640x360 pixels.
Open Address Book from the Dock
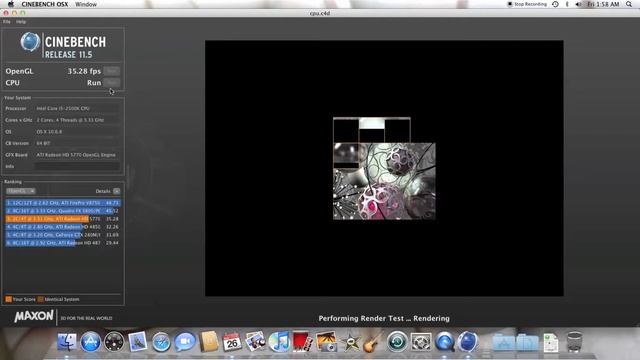pyautogui.click(x=209, y=342)
